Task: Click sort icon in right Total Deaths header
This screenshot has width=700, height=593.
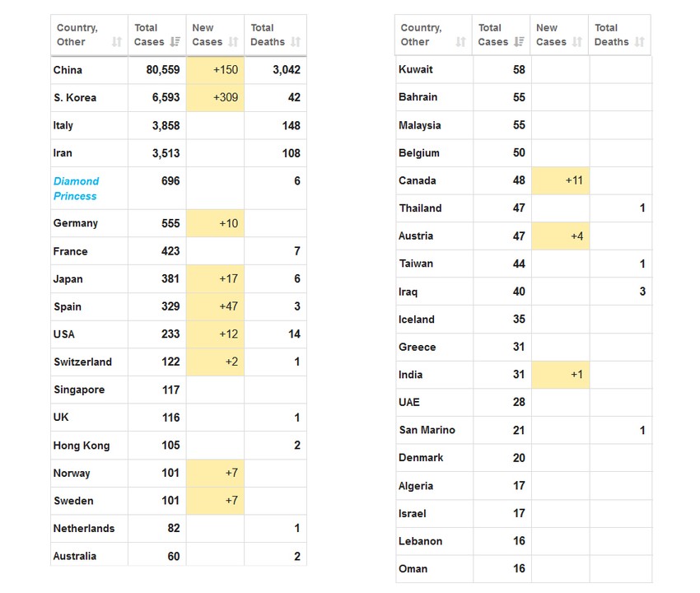Action: (639, 42)
